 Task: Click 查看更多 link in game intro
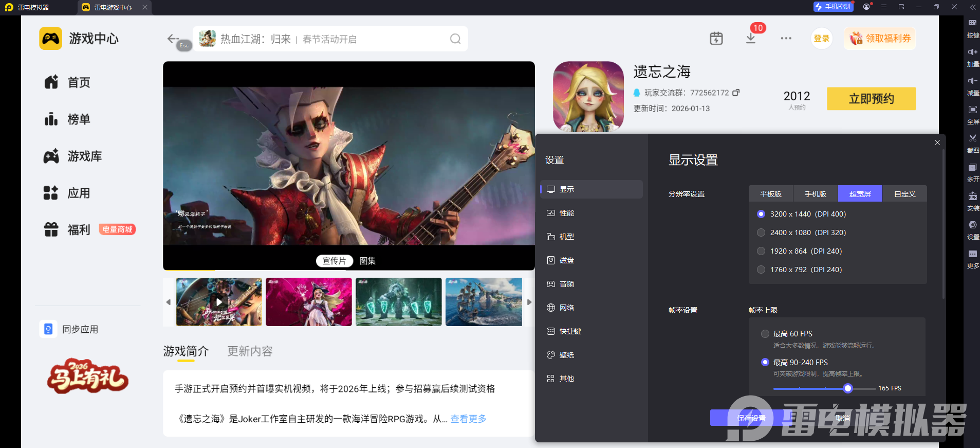point(468,419)
